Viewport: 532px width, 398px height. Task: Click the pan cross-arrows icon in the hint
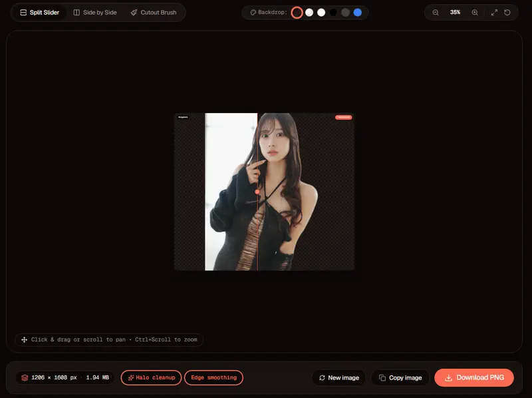25,339
